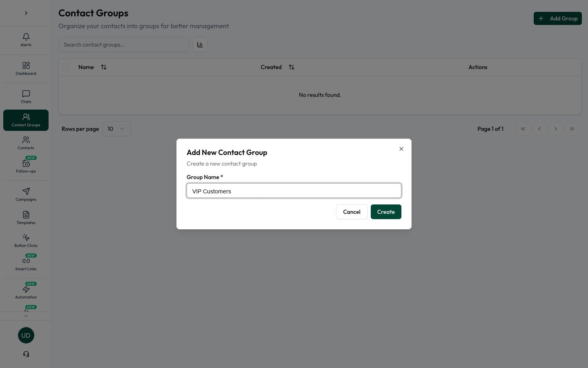Go to Dashboard in sidebar
The height and width of the screenshot is (368, 588).
[x=26, y=68]
